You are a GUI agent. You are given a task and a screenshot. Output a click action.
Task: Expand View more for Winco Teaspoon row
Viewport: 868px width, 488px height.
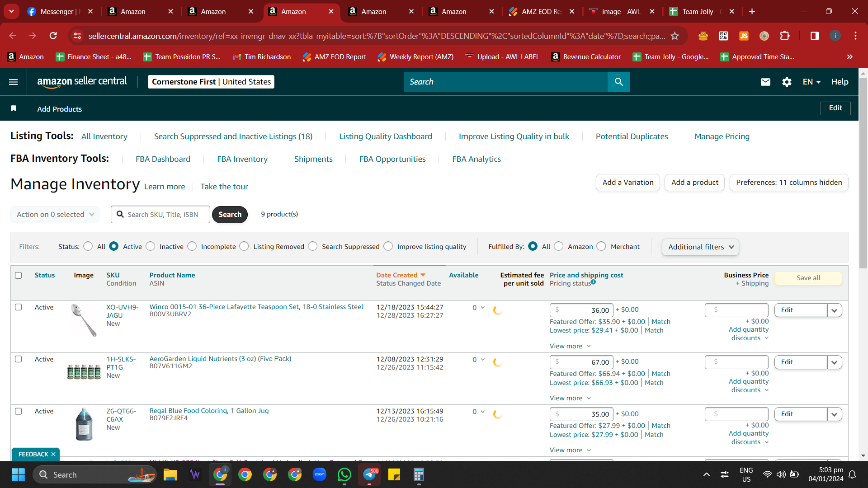tap(571, 346)
